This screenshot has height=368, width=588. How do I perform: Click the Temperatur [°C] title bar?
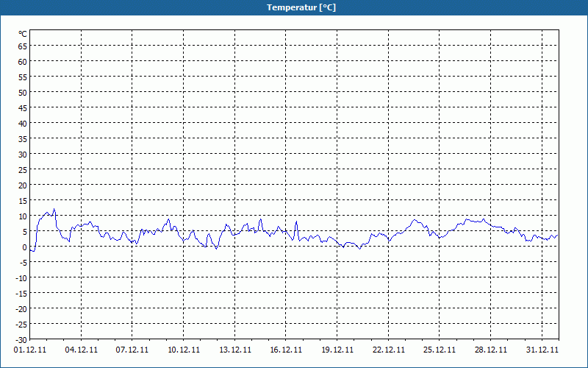294,7
